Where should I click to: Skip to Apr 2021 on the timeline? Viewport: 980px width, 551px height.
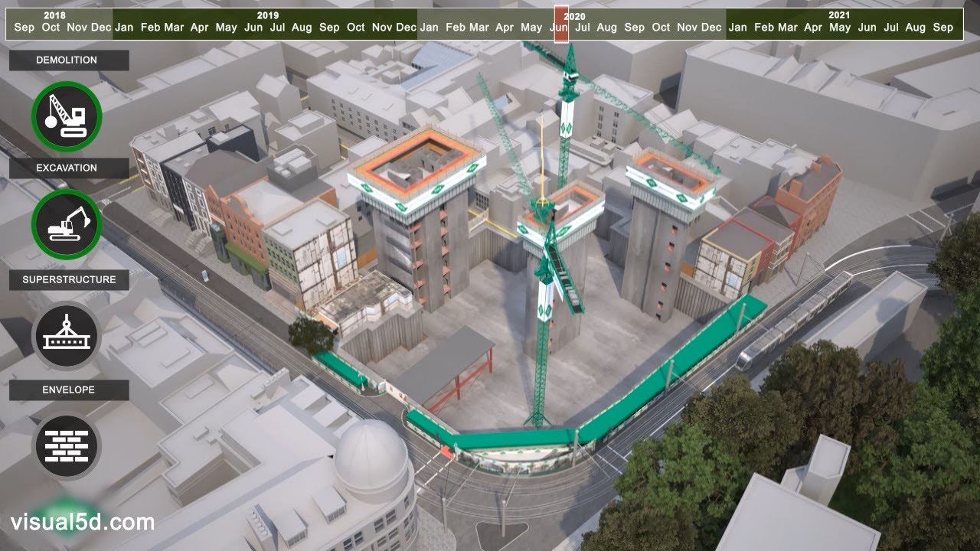coord(813,28)
